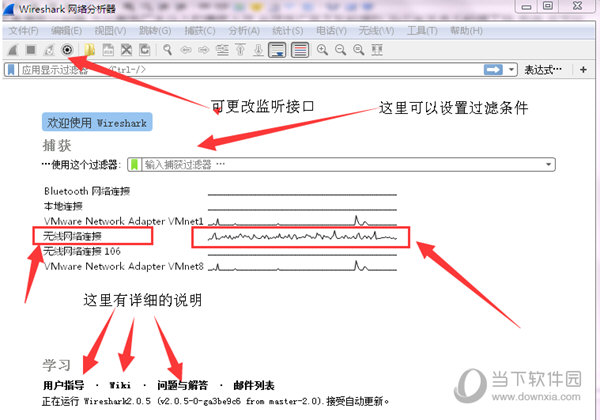Click the 无线网络连接 traffic sparkline
600x420 pixels.
(302, 236)
